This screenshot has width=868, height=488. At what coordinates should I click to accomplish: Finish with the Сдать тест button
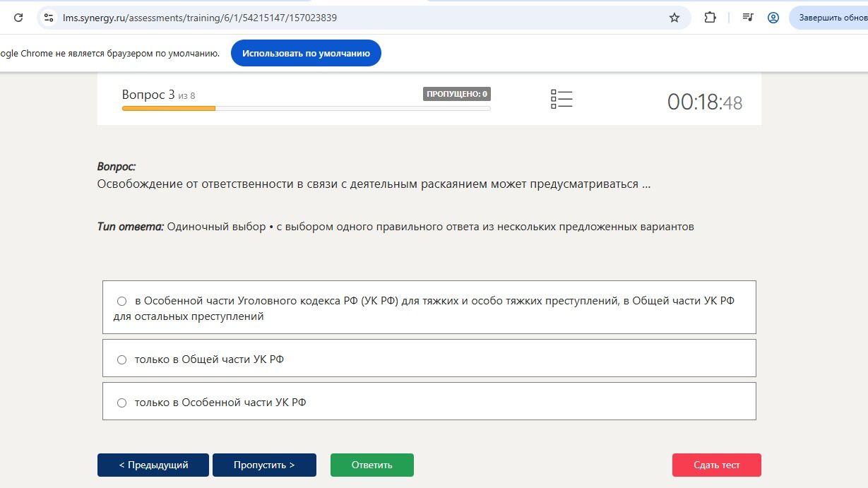[717, 465]
